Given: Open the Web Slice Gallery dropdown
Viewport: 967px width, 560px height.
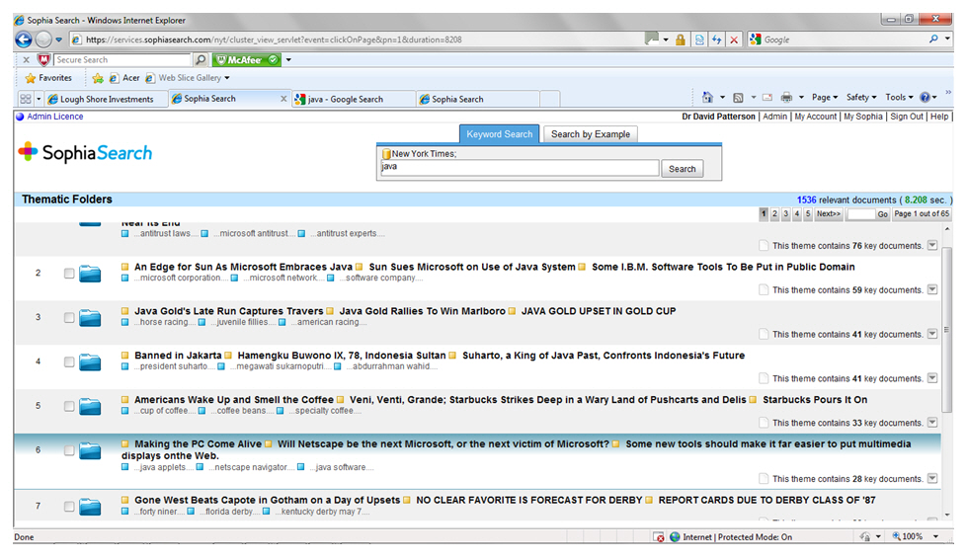Looking at the screenshot, I should pyautogui.click(x=188, y=78).
